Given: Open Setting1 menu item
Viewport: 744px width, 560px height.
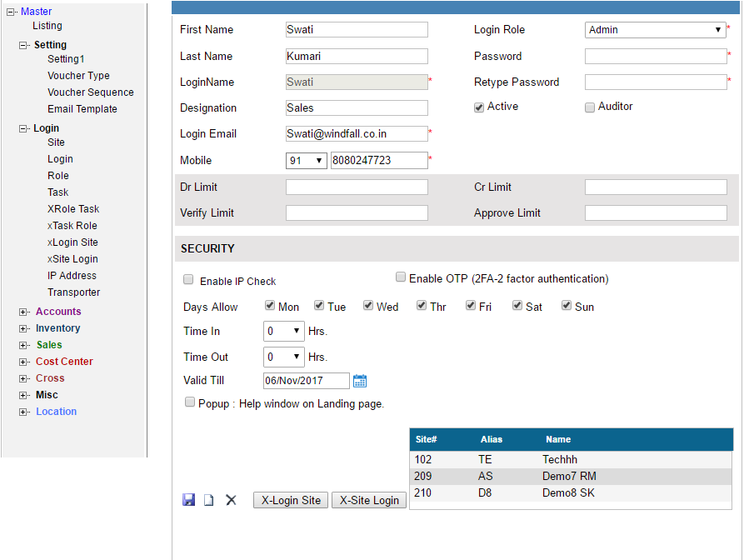Looking at the screenshot, I should tap(66, 59).
